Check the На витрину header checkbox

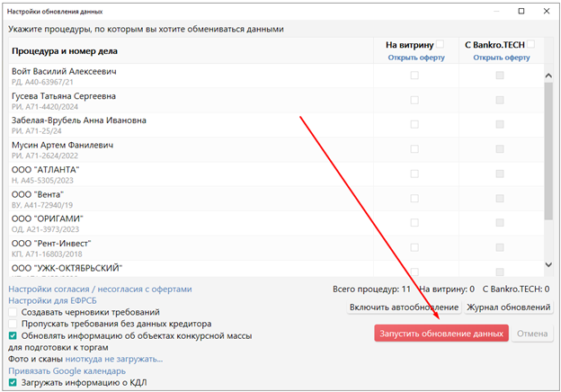click(440, 44)
